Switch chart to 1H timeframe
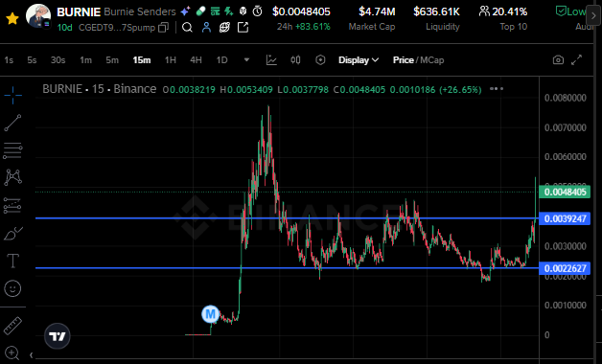This screenshot has height=364, width=602. pos(170,60)
